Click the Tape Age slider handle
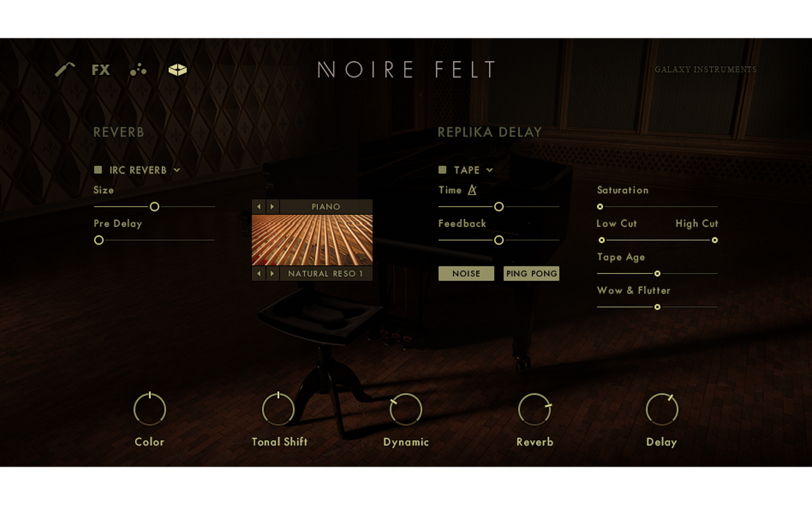Viewport: 812px width, 505px height. pos(657,273)
